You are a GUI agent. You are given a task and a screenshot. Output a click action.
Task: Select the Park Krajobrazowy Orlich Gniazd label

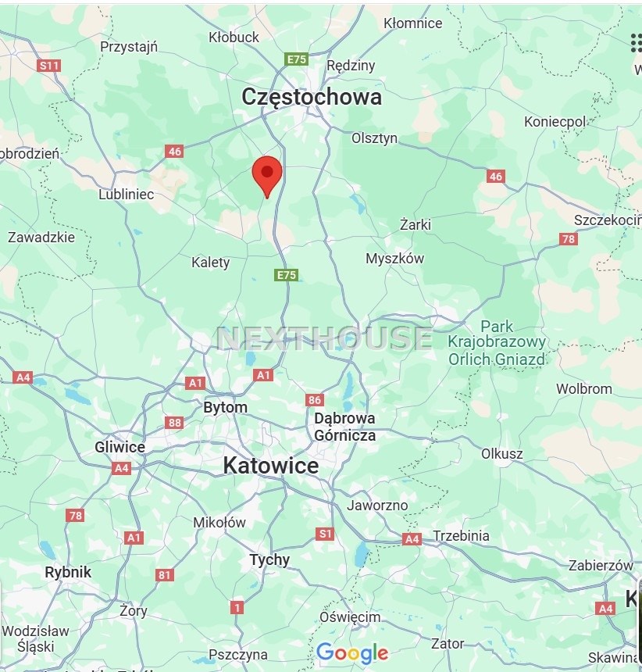[497, 343]
